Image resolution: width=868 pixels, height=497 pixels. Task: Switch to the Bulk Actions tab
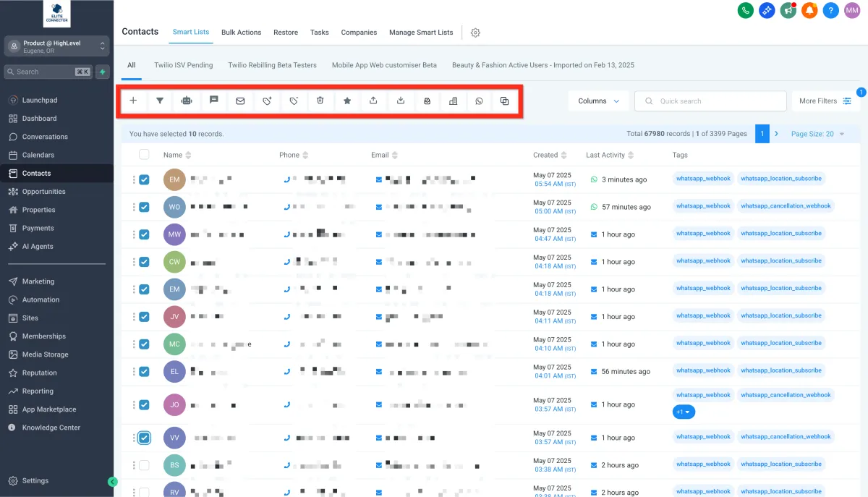(241, 33)
